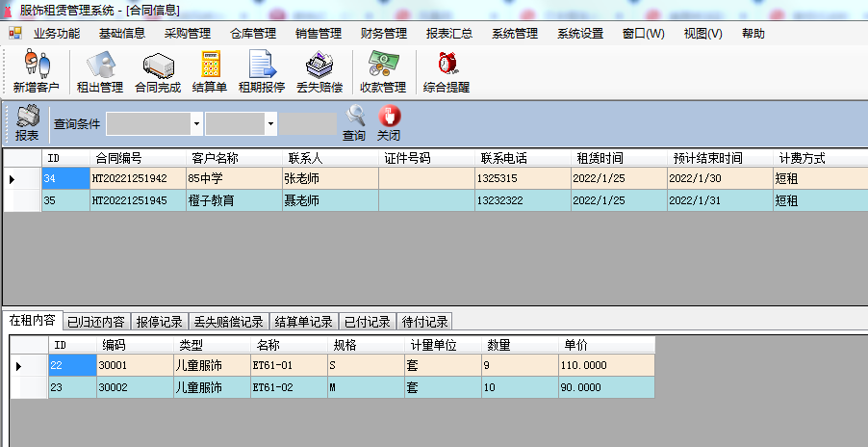Click the query value input field
868x447 pixels.
(x=308, y=123)
